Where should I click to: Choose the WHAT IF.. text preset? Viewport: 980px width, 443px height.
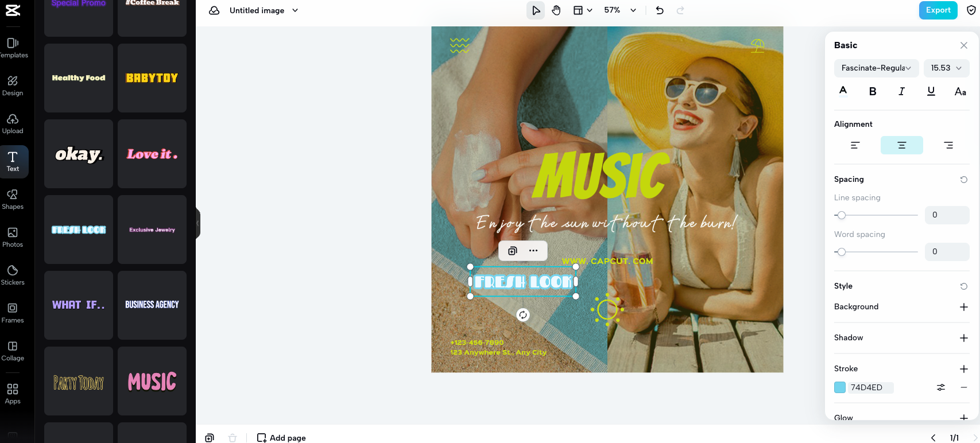click(x=79, y=305)
